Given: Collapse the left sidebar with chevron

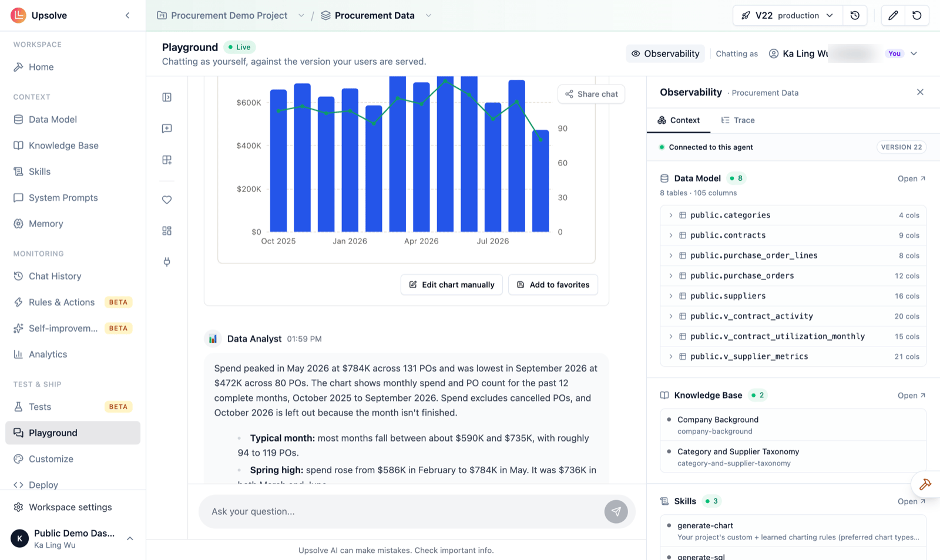Looking at the screenshot, I should coord(127,16).
